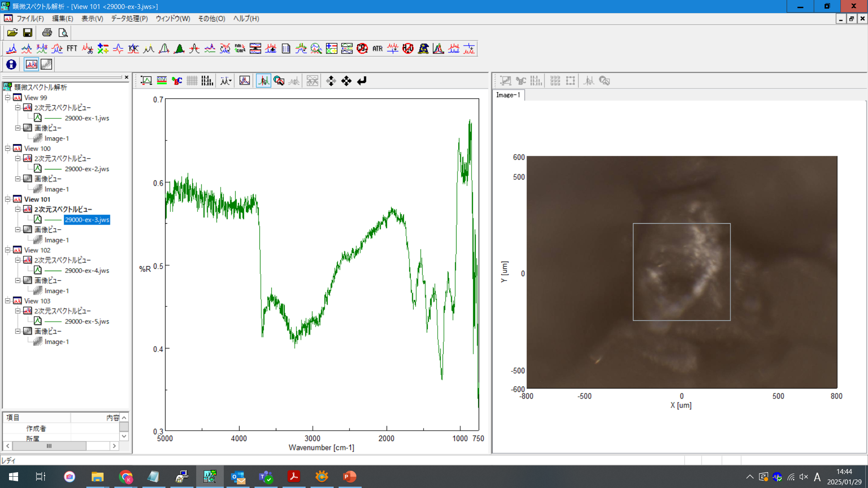Click the blue information circle icon

(11, 64)
